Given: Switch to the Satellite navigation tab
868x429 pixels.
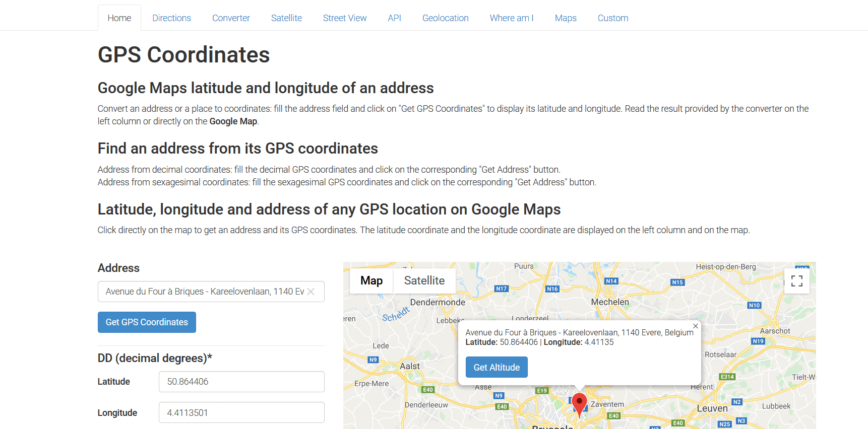Looking at the screenshot, I should [286, 18].
